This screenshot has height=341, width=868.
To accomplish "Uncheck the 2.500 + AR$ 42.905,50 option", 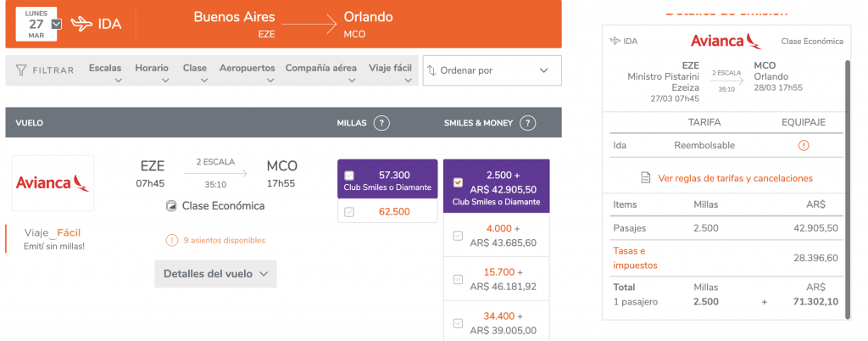I will pos(458,182).
